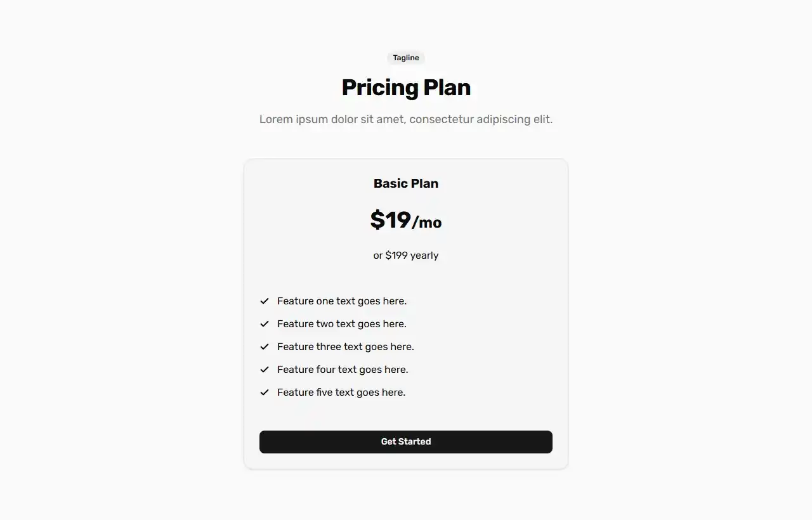Viewport: 812px width, 520px height.
Task: Click the checkmark beside Feature one
Action: pos(264,301)
